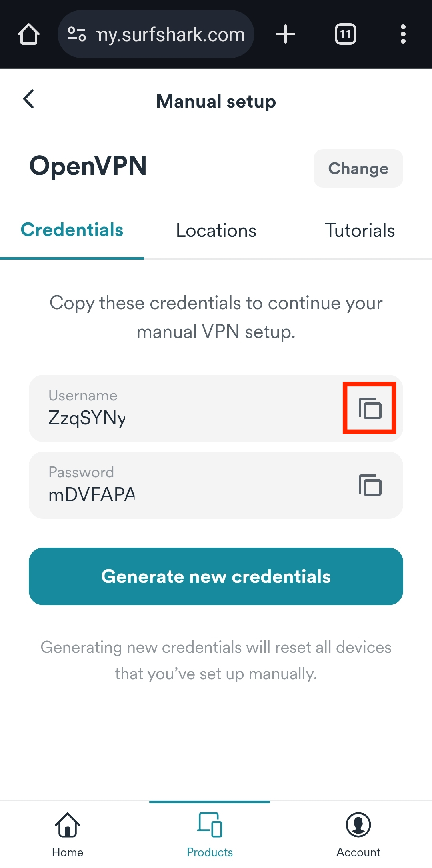Tap the Password credential field
This screenshot has width=432, height=868.
(x=180, y=485)
